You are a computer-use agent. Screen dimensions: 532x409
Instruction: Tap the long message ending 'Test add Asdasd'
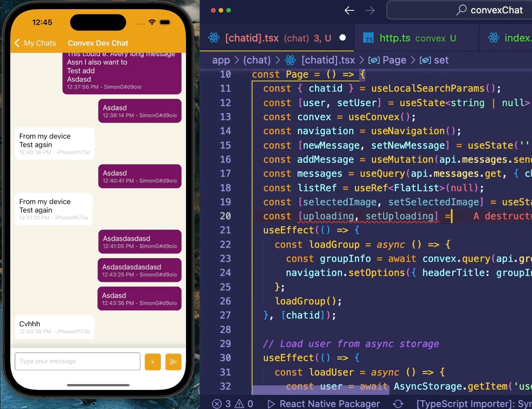coord(122,73)
